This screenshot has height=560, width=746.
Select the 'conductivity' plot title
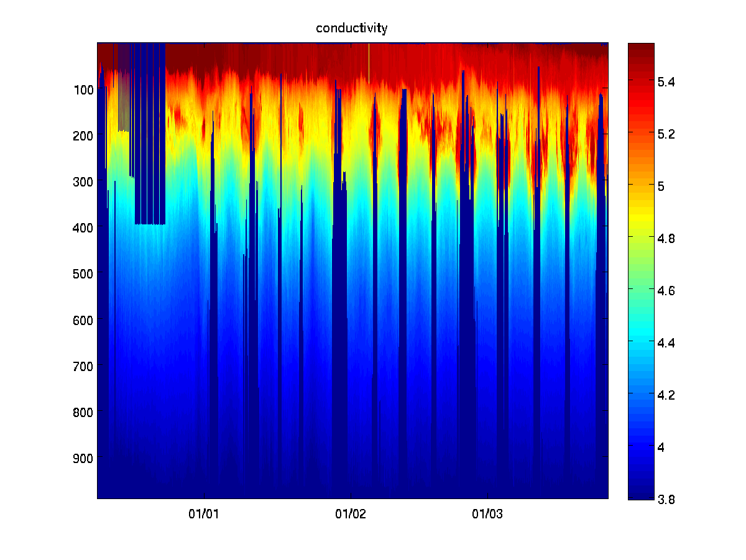pyautogui.click(x=352, y=29)
